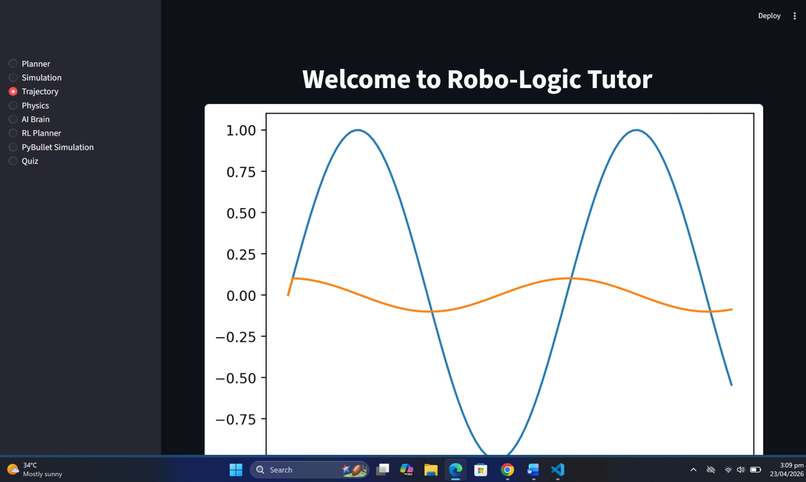Choose the Physics radio option
The width and height of the screenshot is (806, 482).
click(x=29, y=105)
